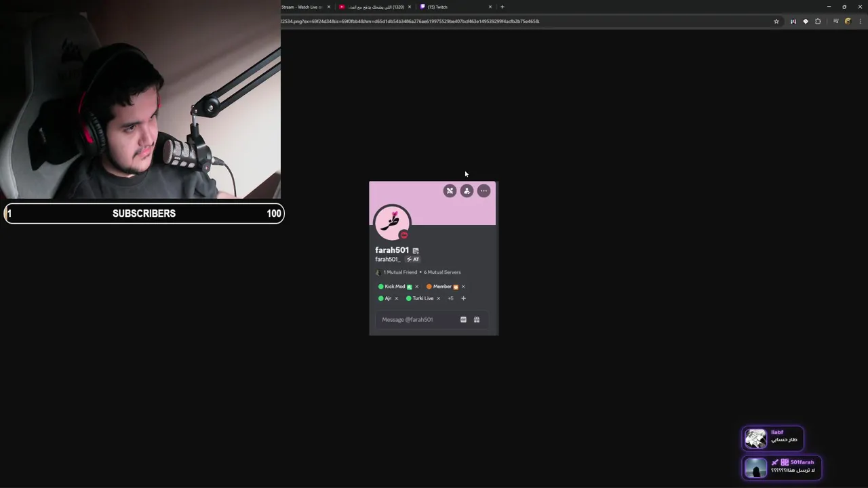Click the webcam overlay
This screenshot has height=488, width=868.
(x=140, y=100)
